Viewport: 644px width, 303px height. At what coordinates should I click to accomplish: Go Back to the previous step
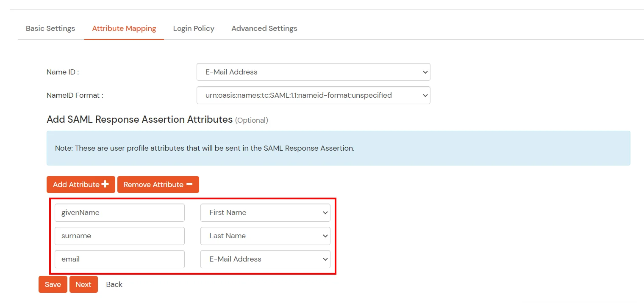tap(114, 284)
